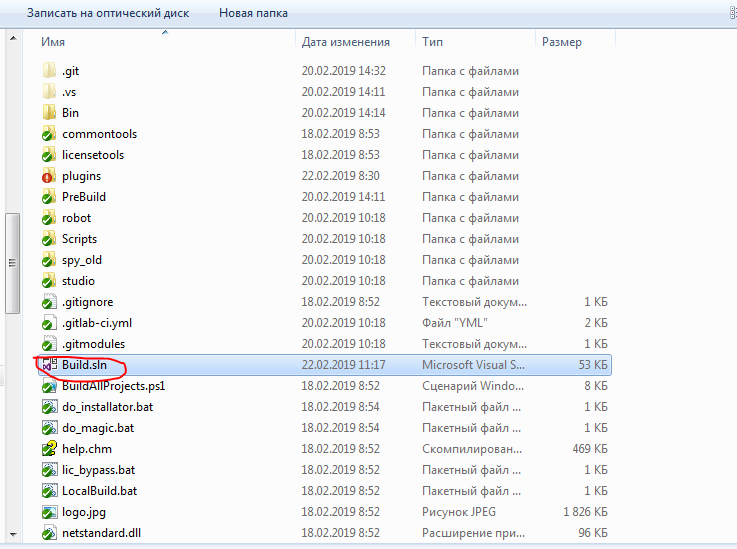Click the size '53 КБ'
This screenshot has height=549, width=737.
pos(593,365)
